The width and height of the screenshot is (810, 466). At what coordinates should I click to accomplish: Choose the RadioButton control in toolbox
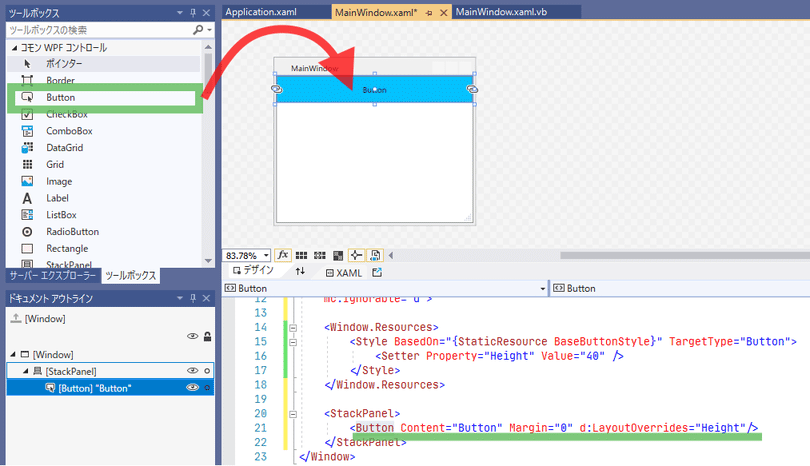click(x=72, y=232)
